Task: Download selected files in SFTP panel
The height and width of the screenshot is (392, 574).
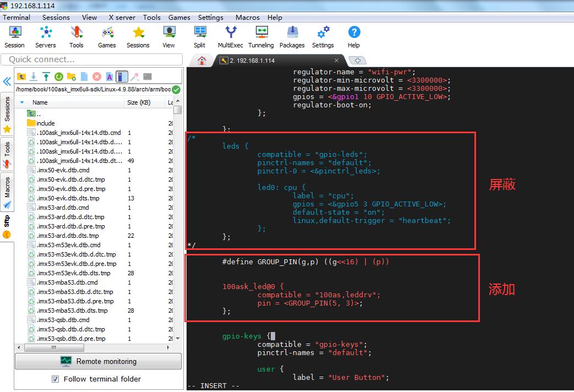Action: 34,77
